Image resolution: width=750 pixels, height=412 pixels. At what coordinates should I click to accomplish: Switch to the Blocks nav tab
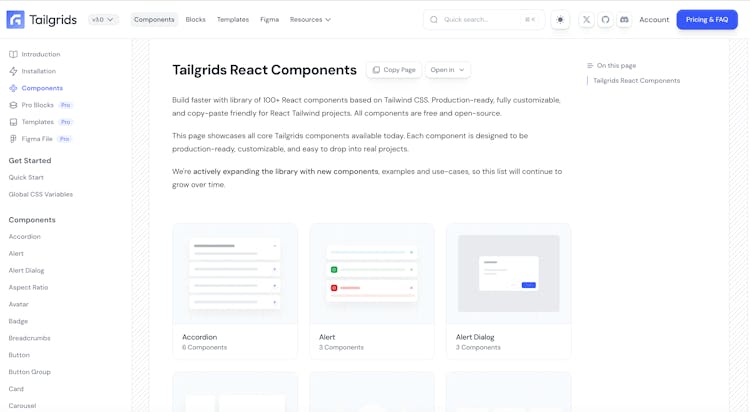tap(195, 20)
